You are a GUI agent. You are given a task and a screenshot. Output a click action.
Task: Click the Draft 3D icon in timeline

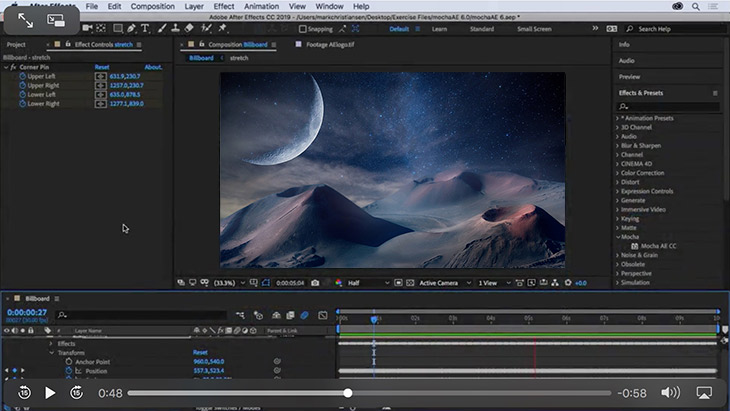tap(258, 316)
